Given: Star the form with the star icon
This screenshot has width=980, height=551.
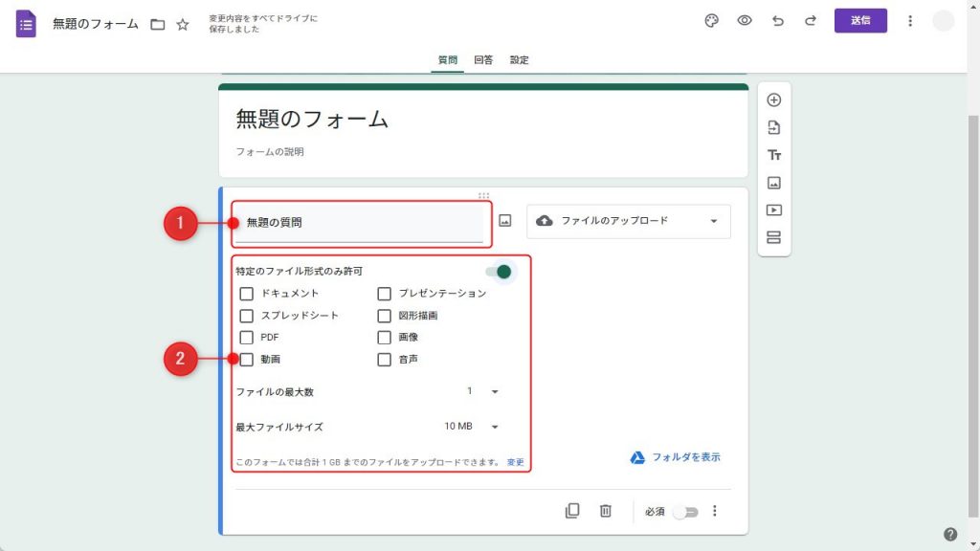Looking at the screenshot, I should click(183, 24).
